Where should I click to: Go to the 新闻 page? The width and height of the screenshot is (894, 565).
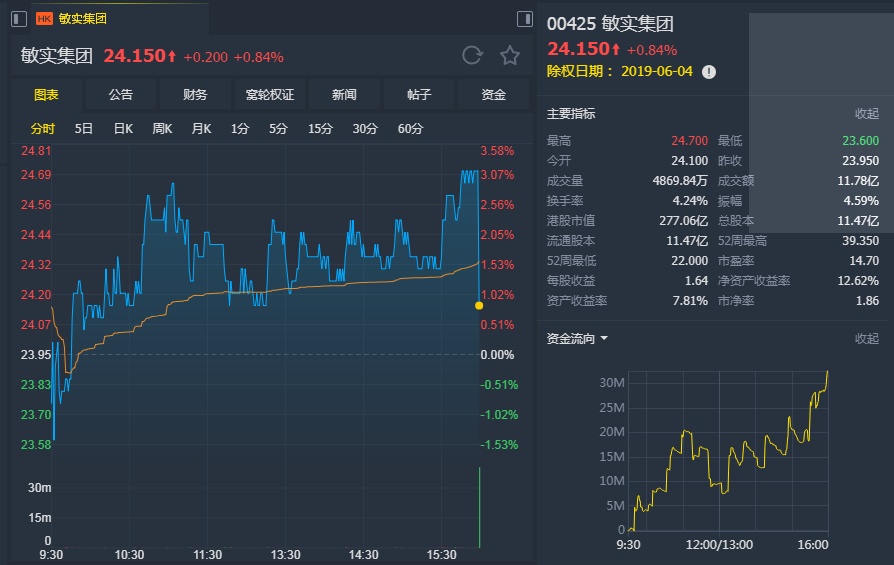point(344,95)
